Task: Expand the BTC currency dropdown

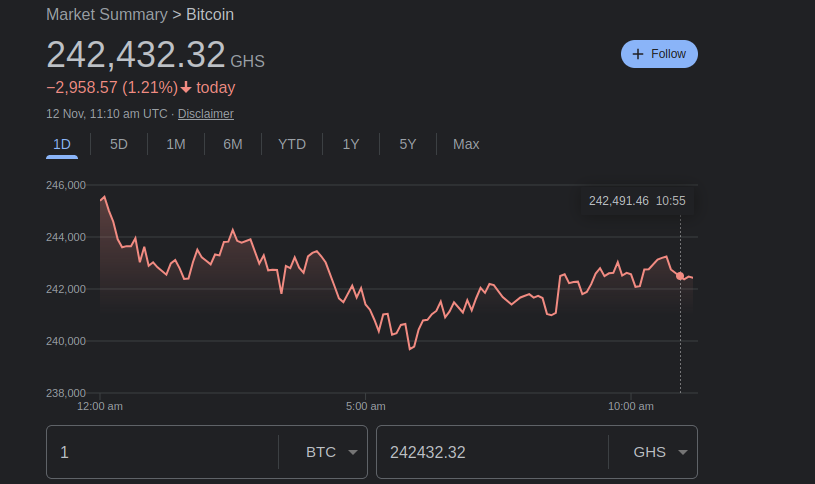Action: point(332,452)
